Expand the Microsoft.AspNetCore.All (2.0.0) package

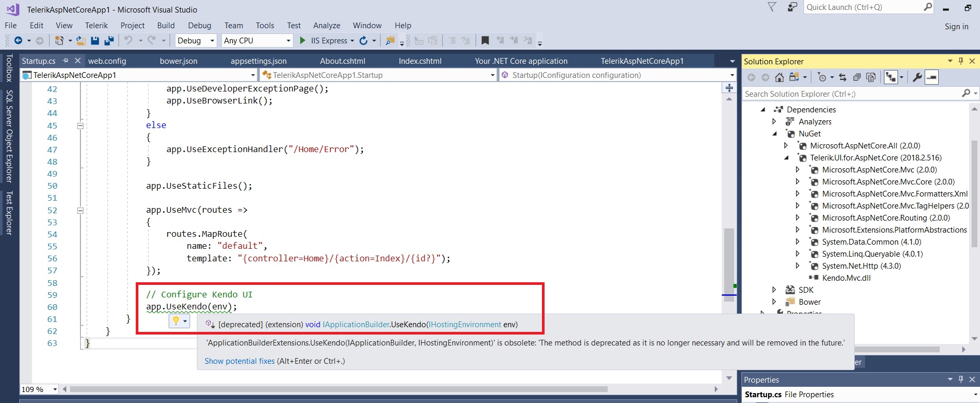point(786,146)
